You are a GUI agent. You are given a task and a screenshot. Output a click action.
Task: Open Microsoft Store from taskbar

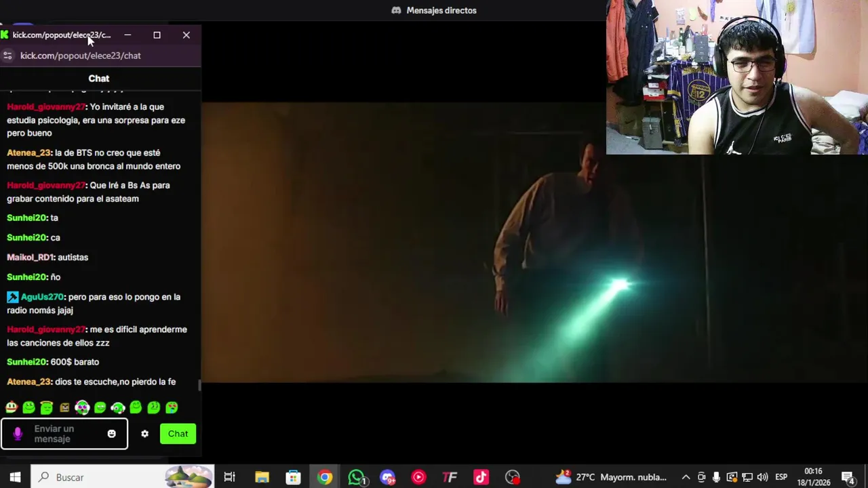293,477
